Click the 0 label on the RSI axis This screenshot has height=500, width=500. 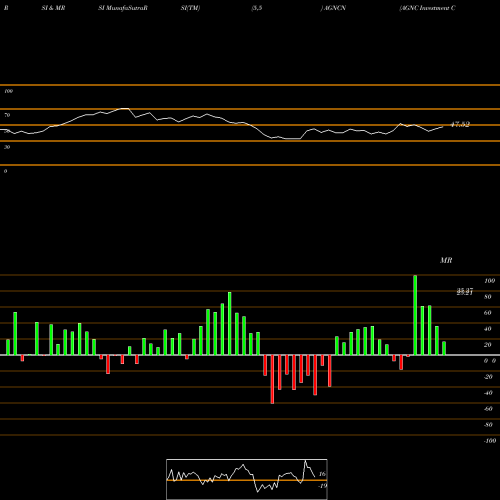5,171
